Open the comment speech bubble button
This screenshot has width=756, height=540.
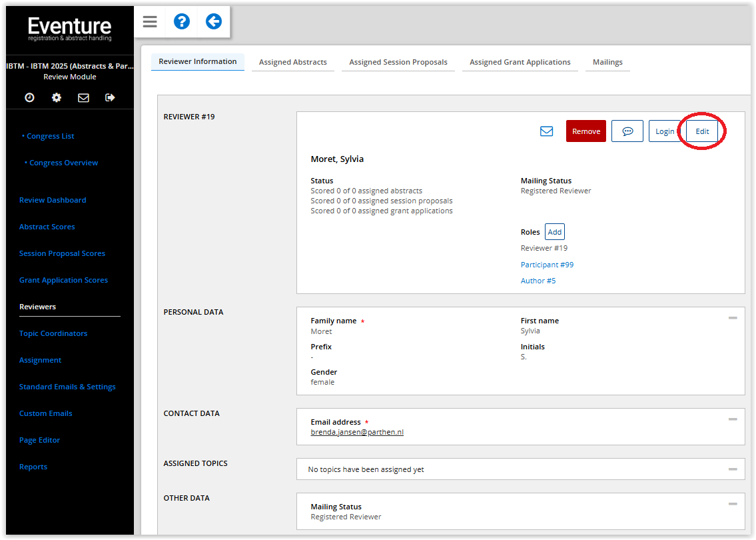click(627, 131)
